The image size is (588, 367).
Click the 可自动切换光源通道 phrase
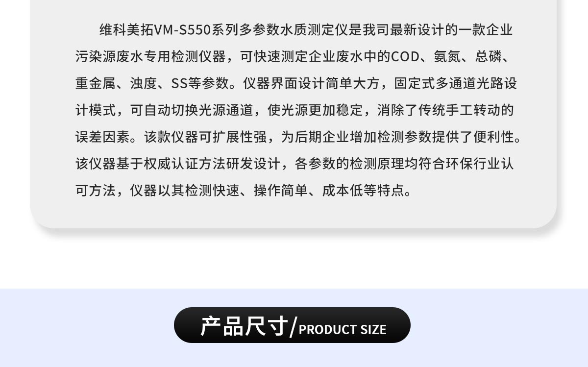coord(192,110)
